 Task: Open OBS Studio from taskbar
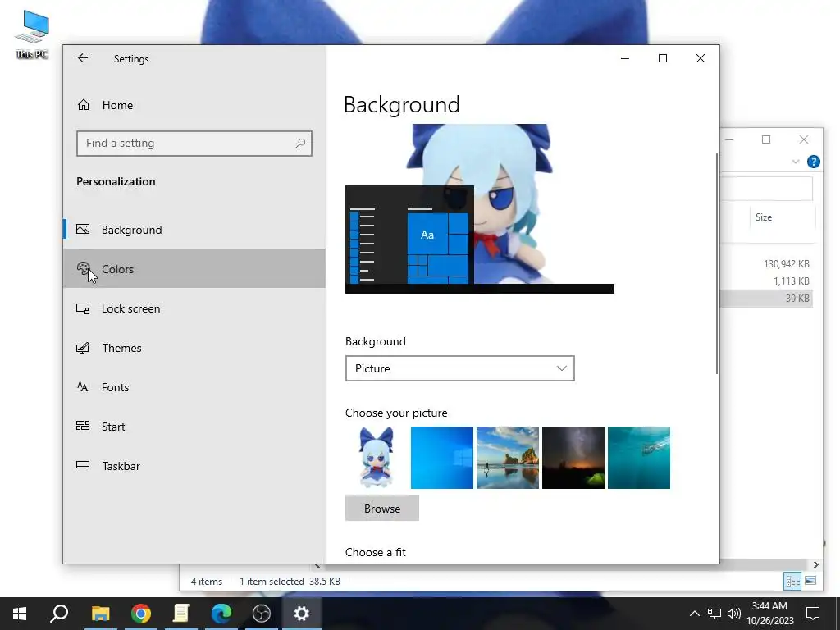(x=262, y=614)
